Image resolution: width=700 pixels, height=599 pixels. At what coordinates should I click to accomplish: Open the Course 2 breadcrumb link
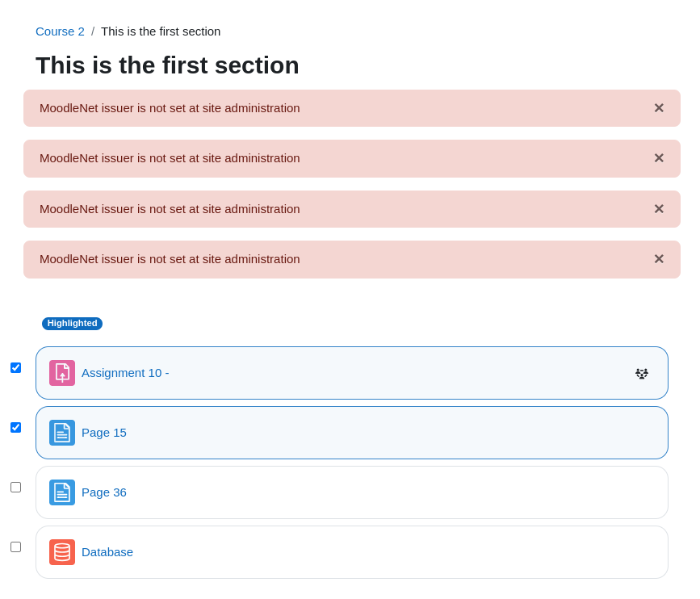coord(60,31)
